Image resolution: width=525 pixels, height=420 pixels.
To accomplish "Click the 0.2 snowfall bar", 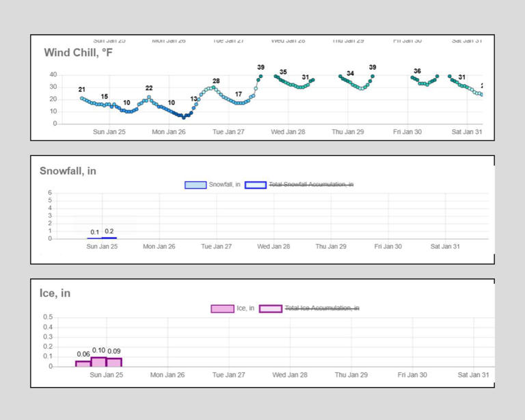I will click(109, 238).
